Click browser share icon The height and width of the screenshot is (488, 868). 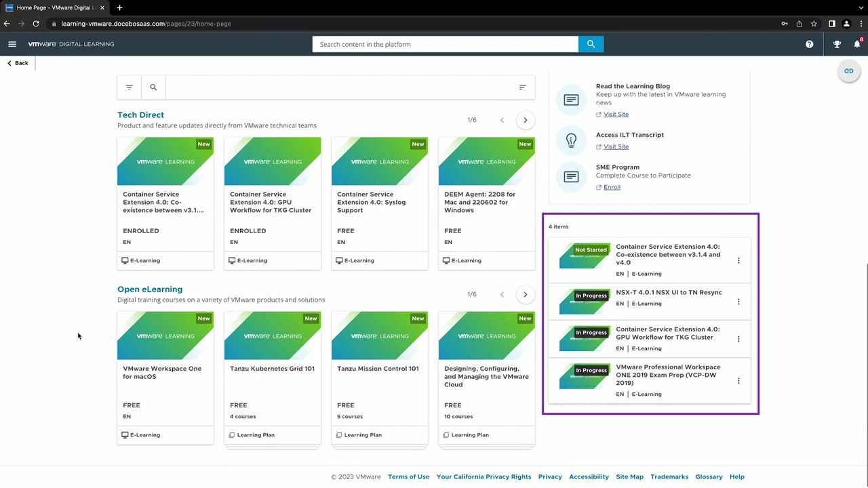799,24
